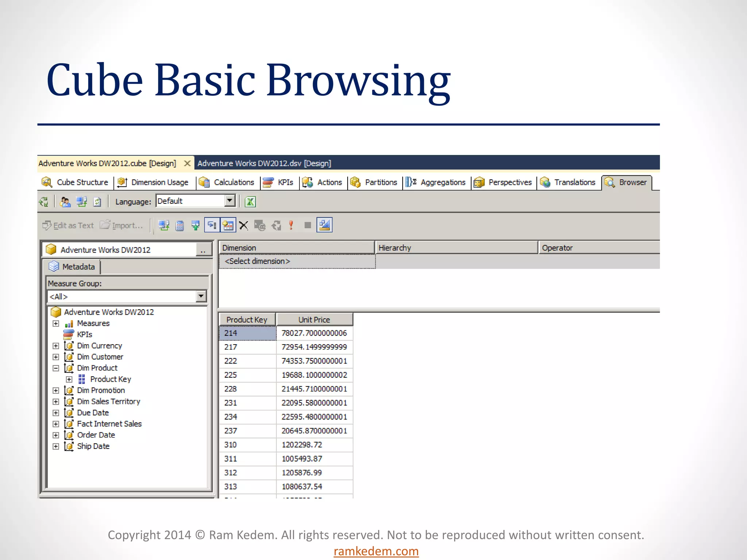Click the Process cube icon

(44, 202)
